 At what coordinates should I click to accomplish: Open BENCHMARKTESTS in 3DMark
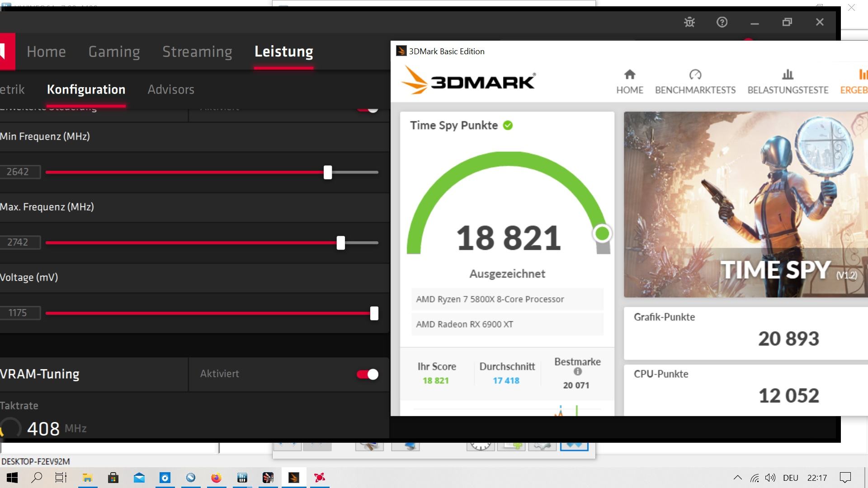coord(695,82)
